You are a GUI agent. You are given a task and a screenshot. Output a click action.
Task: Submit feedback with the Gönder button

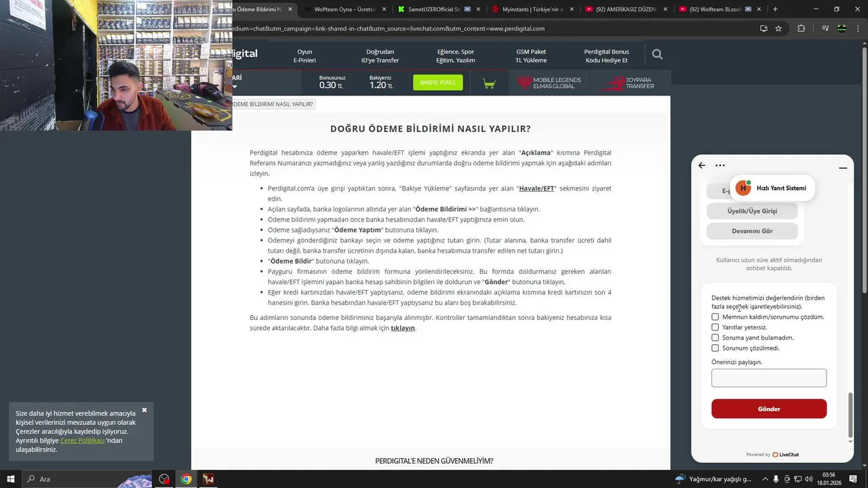(769, 409)
